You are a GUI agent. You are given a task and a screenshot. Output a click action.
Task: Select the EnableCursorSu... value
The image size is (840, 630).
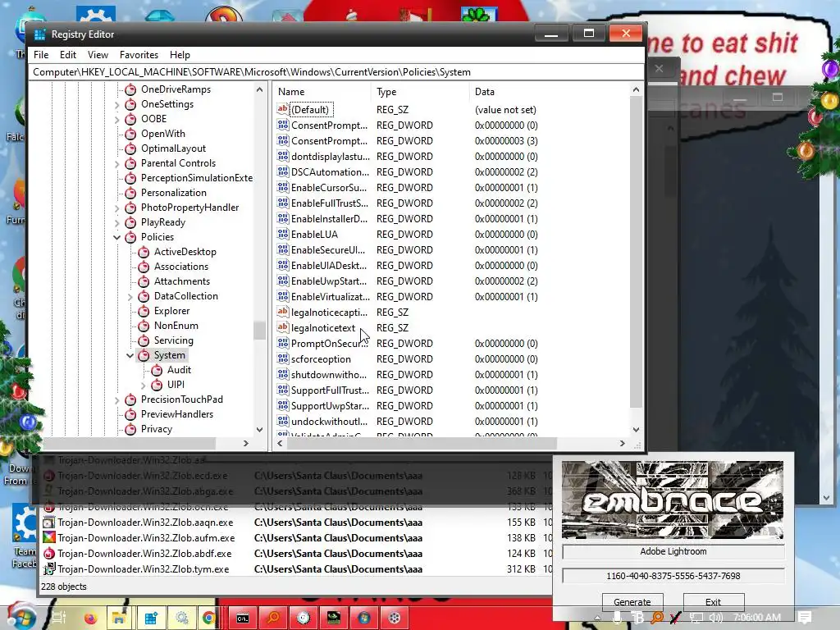(x=329, y=188)
